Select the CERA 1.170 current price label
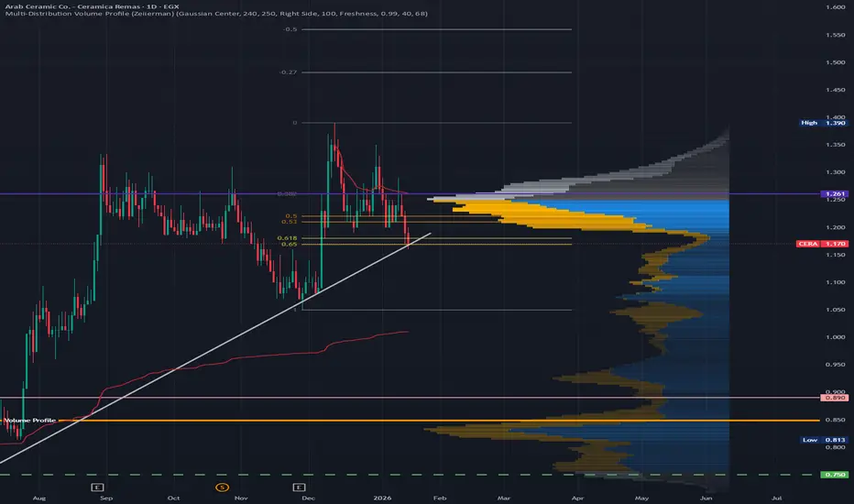This screenshot has width=854, height=504. click(x=823, y=244)
